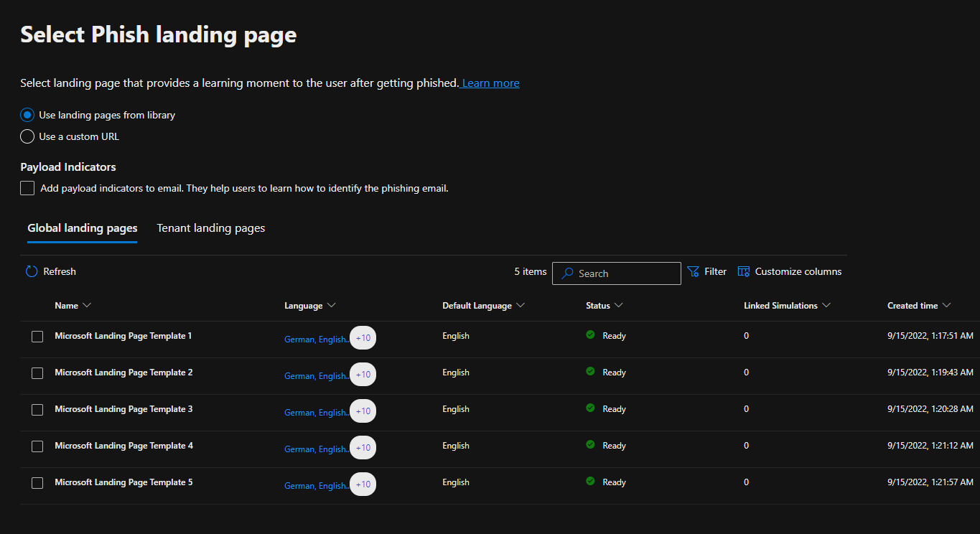Open the Learn more link
980x534 pixels.
click(490, 83)
